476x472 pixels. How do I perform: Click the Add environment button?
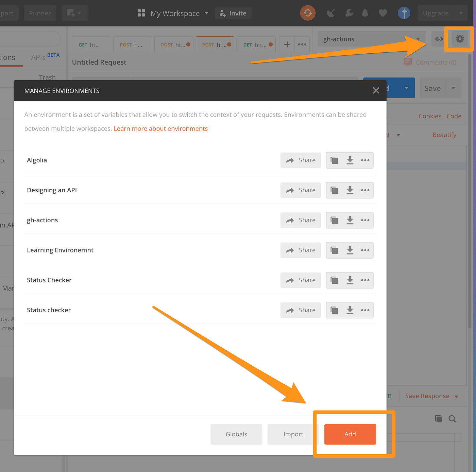click(x=350, y=434)
